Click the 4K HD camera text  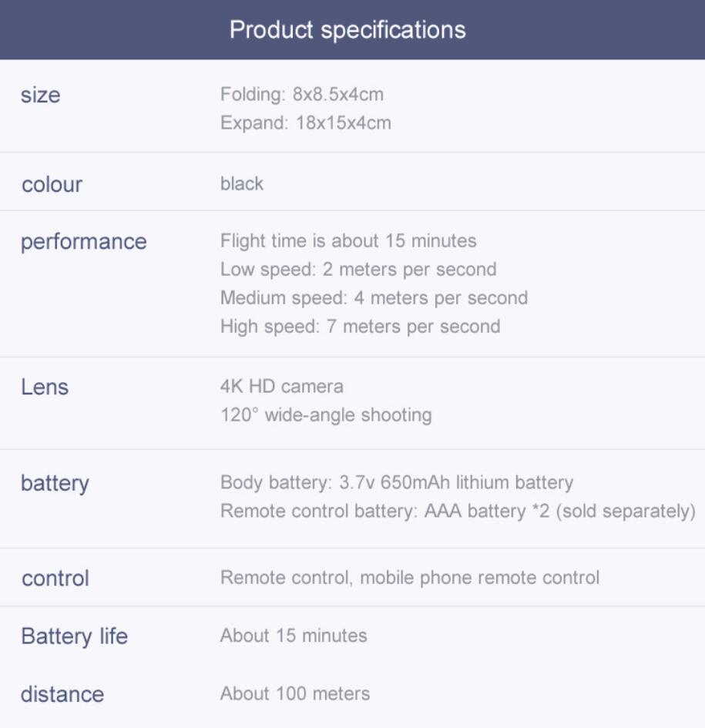coord(282,386)
